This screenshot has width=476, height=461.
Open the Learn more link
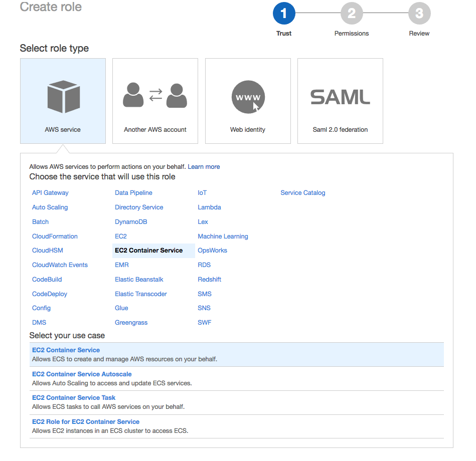pos(204,167)
